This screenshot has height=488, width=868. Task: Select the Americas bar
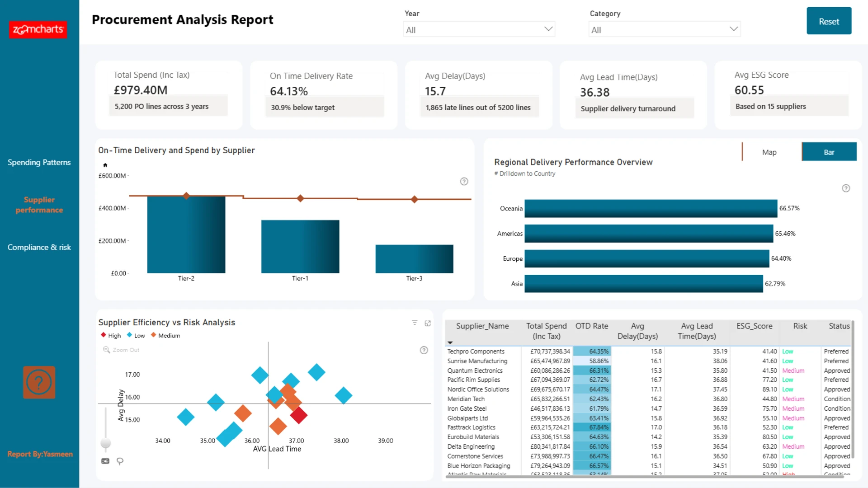pyautogui.click(x=649, y=234)
